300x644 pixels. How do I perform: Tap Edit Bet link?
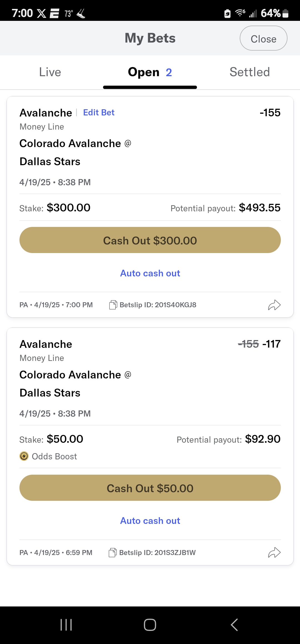point(99,113)
